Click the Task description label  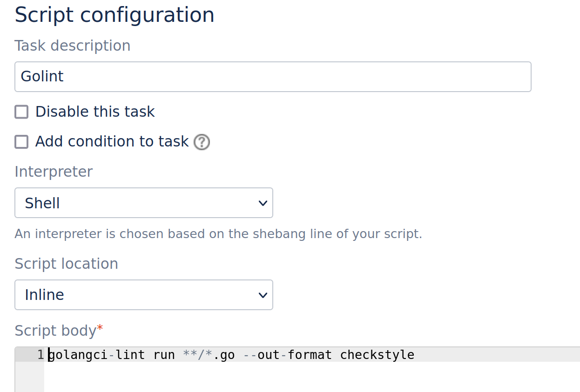[x=72, y=46]
